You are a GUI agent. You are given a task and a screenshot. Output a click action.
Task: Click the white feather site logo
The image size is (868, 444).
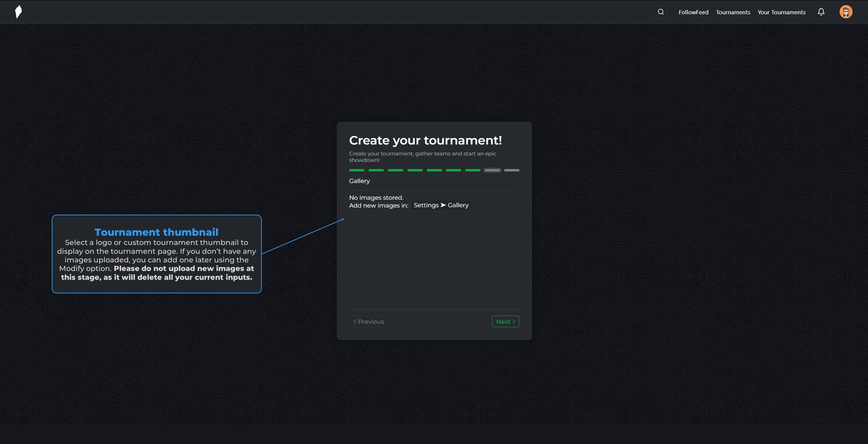click(19, 12)
